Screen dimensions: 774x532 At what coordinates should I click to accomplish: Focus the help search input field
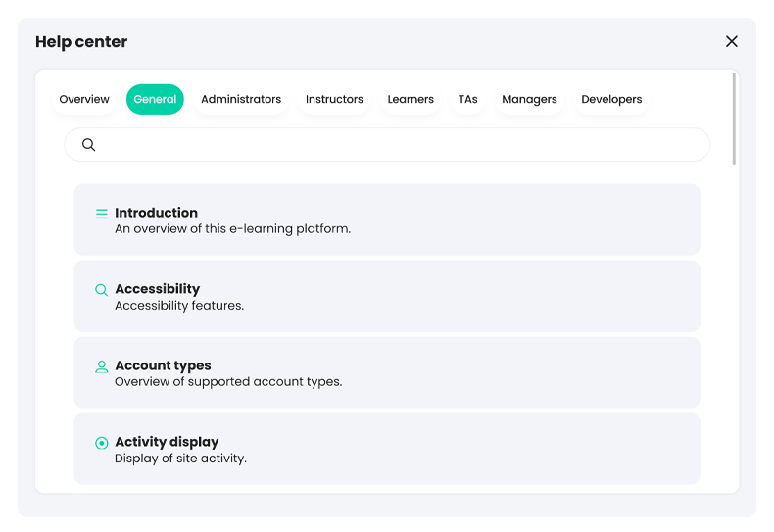click(x=387, y=145)
